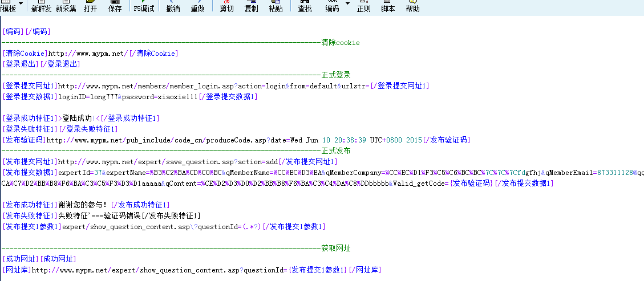Viewport: 644px width, 281px height.
Task: Open a file with the 打开 button
Action: pyautogui.click(x=90, y=6)
